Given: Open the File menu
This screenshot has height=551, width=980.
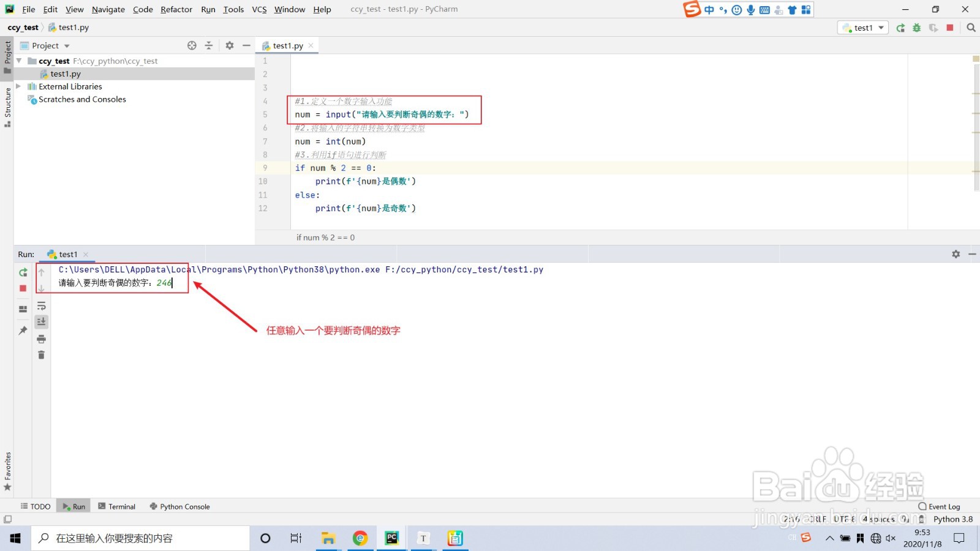Looking at the screenshot, I should (29, 9).
